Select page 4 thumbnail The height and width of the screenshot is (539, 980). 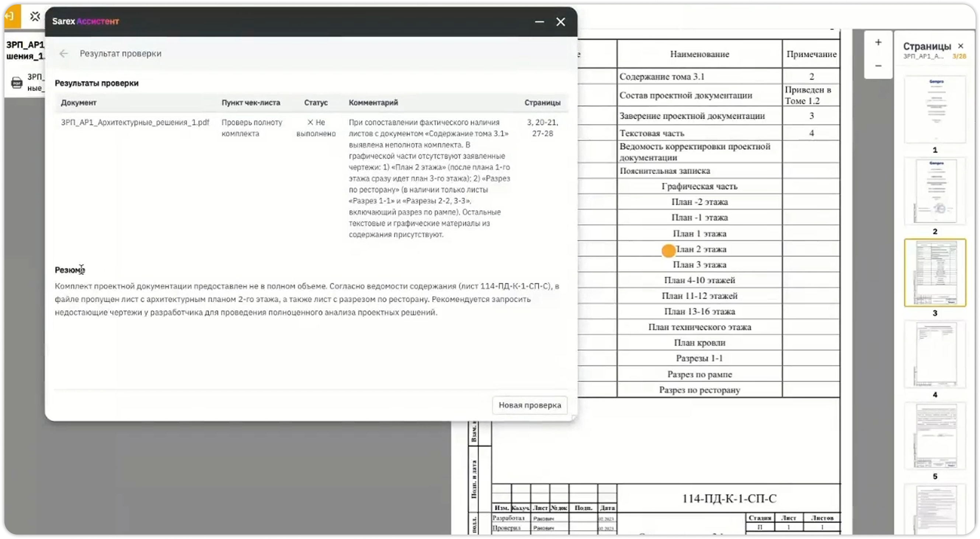tap(935, 355)
